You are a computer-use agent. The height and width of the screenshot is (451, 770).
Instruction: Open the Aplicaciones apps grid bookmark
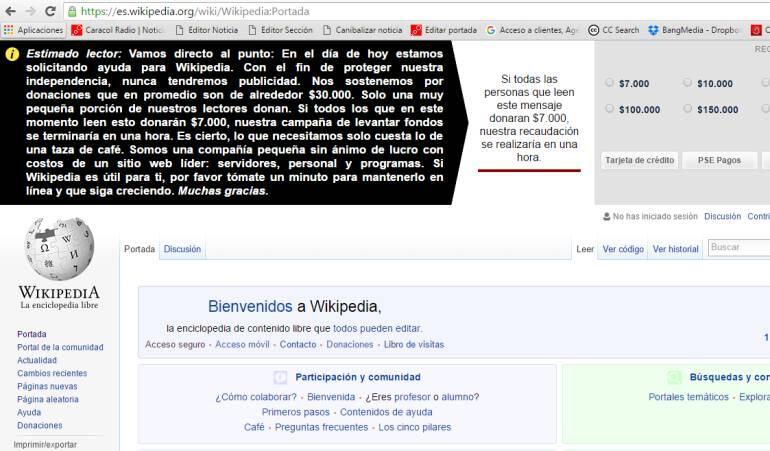pos(33,30)
